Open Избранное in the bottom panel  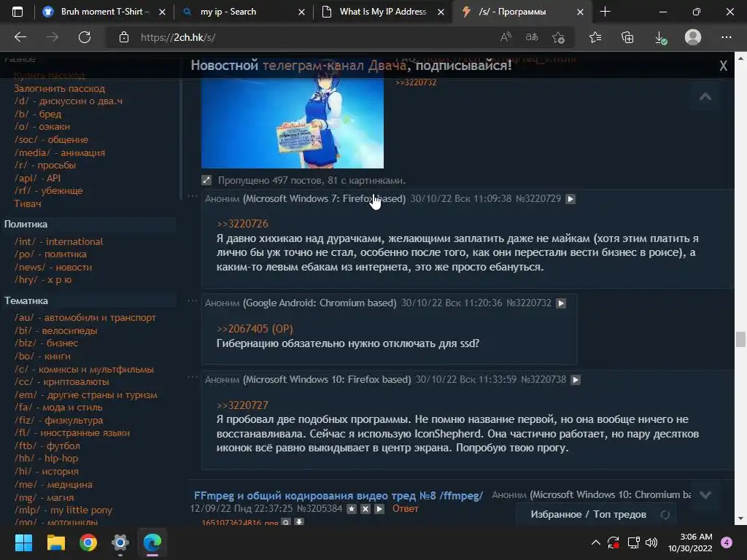pyautogui.click(x=556, y=514)
